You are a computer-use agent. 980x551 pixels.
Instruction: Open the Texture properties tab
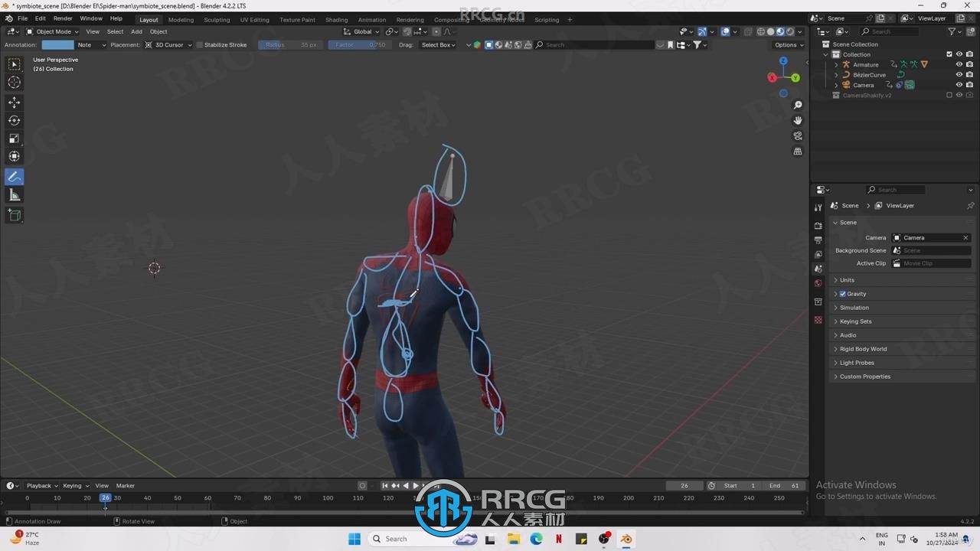click(x=818, y=320)
